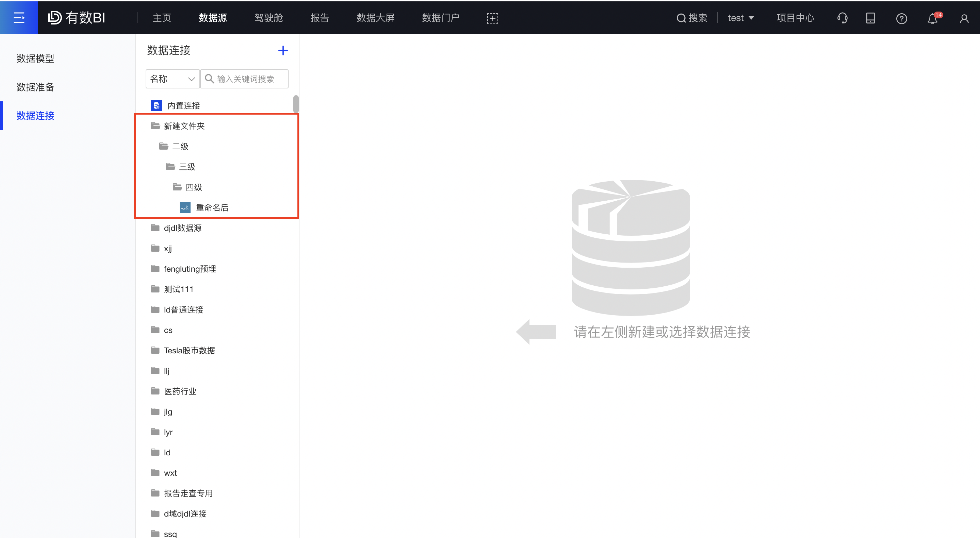This screenshot has height=538, width=980.
Task: Switch to the 数据大屏 tab
Action: pos(375,17)
